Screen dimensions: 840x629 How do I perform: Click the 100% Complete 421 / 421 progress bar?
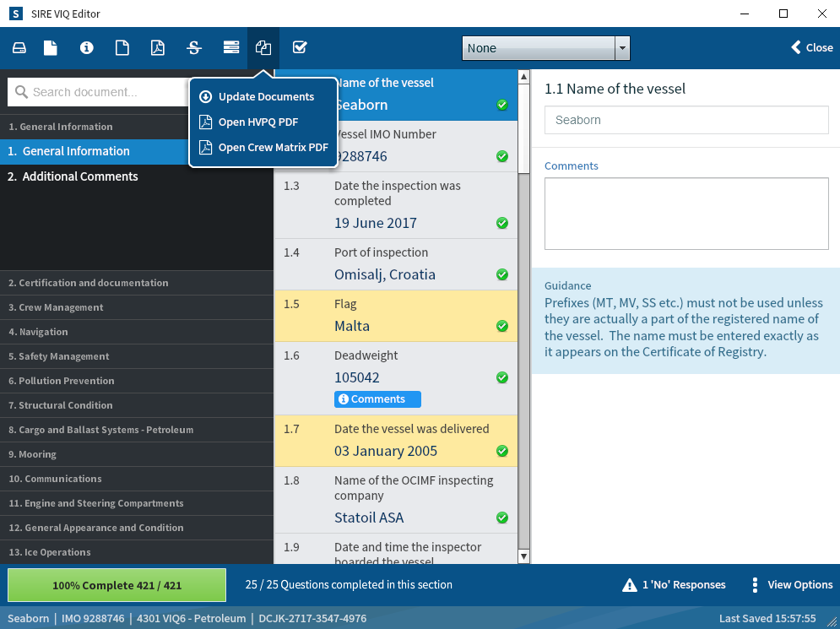(x=117, y=585)
